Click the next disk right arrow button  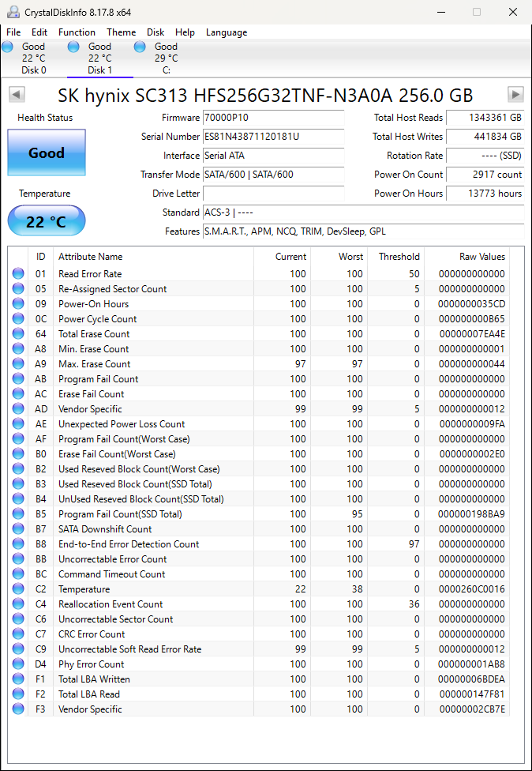(515, 95)
